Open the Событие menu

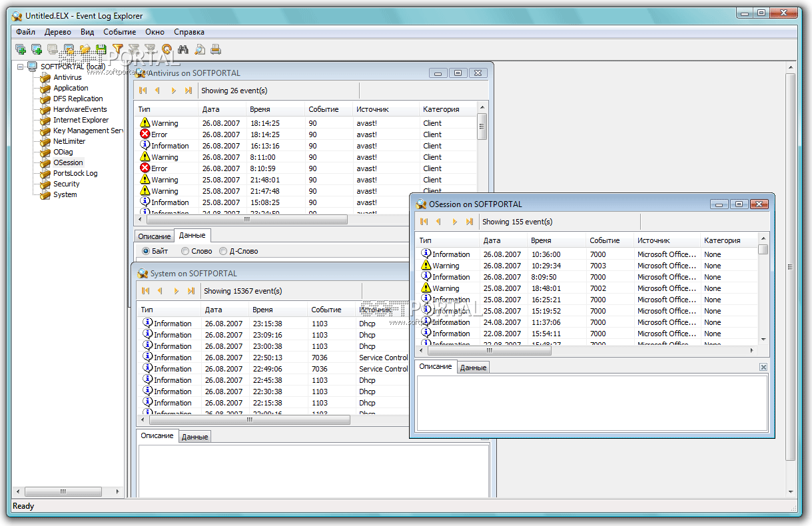[x=119, y=32]
